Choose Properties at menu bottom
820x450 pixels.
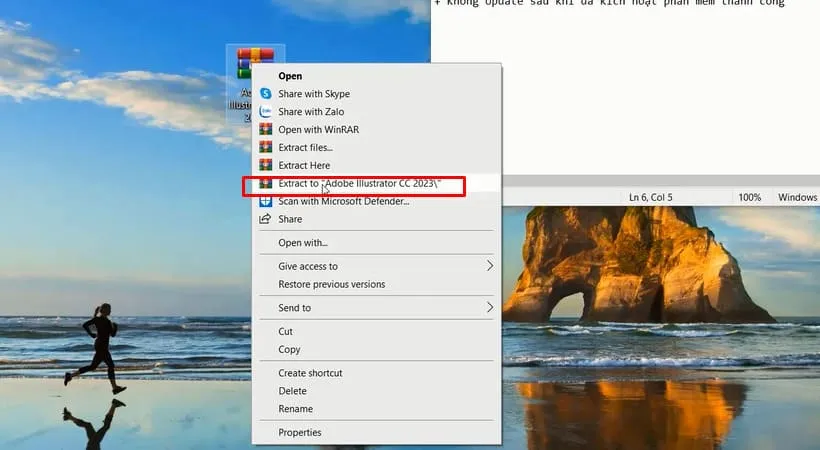pyautogui.click(x=377, y=432)
